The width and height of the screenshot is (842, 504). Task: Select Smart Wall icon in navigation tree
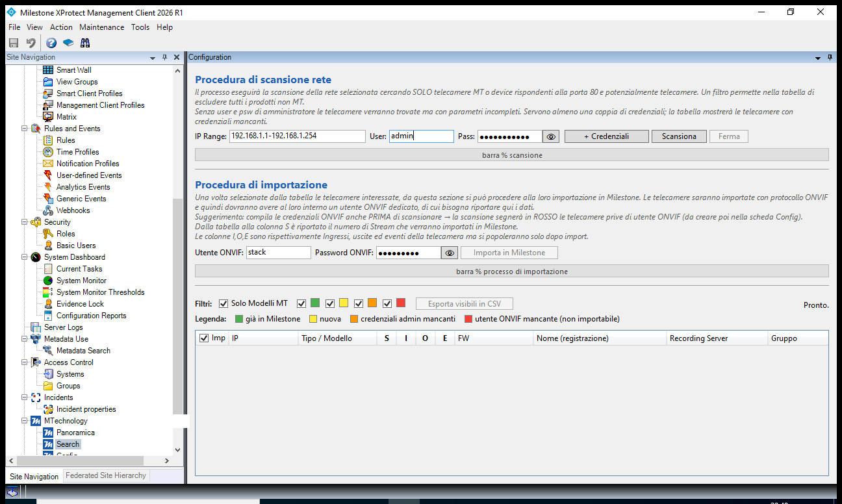pyautogui.click(x=48, y=70)
